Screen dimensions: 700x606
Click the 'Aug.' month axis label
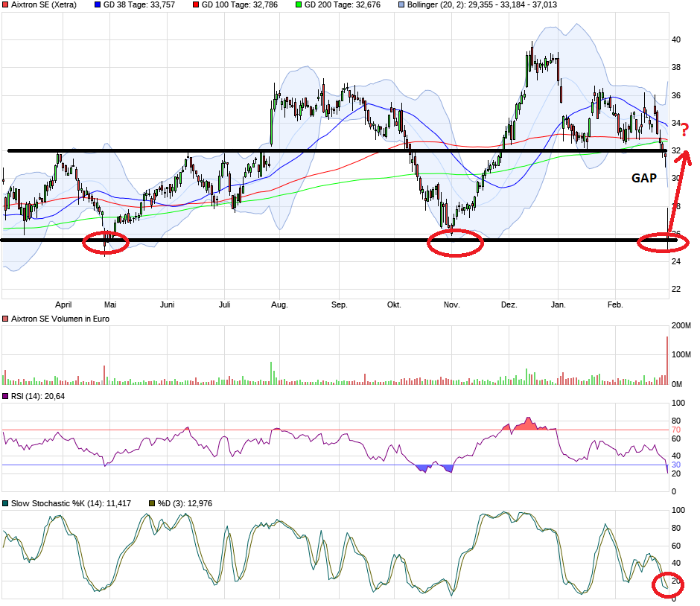point(279,304)
